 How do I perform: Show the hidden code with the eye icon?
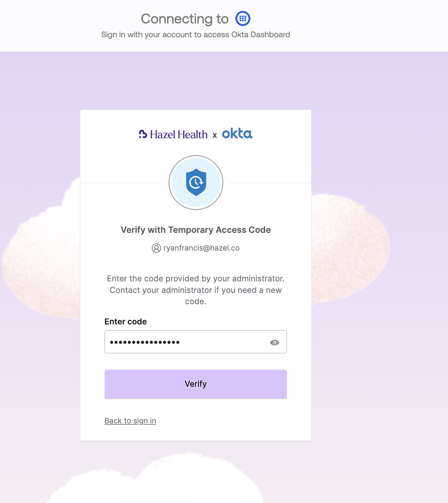click(x=274, y=342)
